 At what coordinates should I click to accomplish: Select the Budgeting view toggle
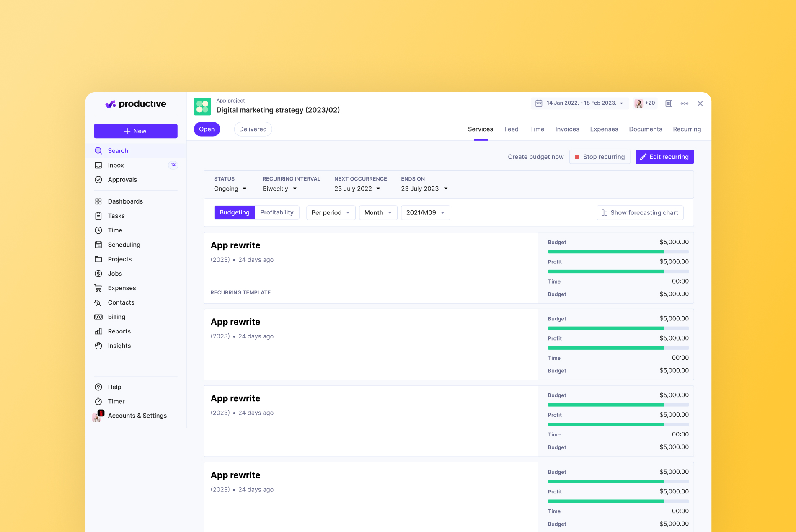click(234, 212)
